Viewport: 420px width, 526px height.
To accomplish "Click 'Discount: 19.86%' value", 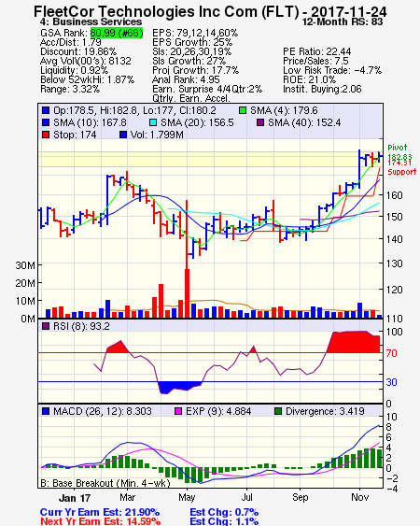I will point(78,51).
